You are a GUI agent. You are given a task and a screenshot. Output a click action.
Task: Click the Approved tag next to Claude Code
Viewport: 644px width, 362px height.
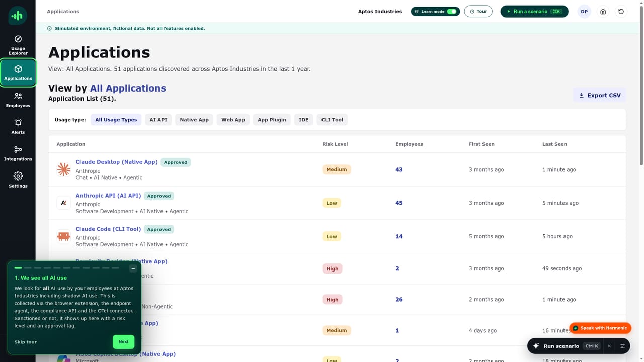[159, 229]
